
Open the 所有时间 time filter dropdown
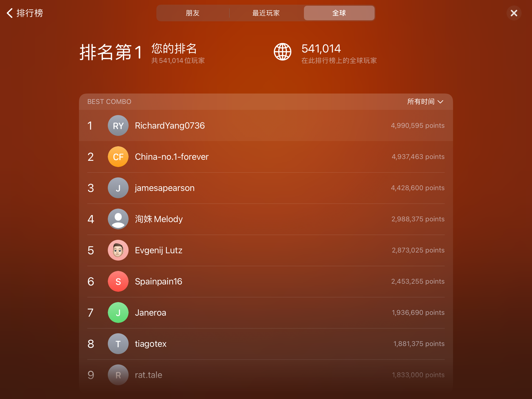click(x=425, y=102)
